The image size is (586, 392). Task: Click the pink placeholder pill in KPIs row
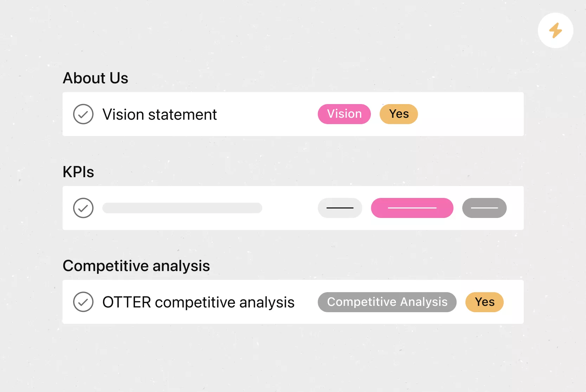(x=412, y=208)
